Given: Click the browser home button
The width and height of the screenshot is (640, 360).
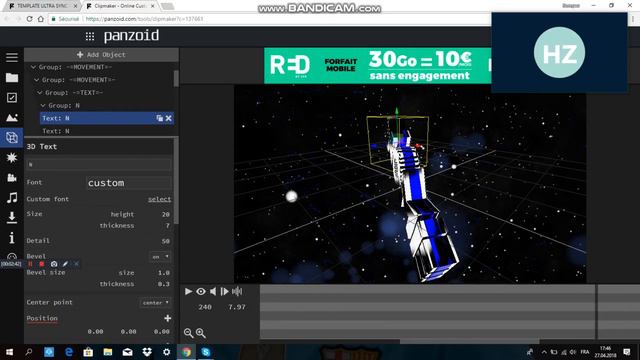Looking at the screenshot, I should pyautogui.click(x=41, y=19).
